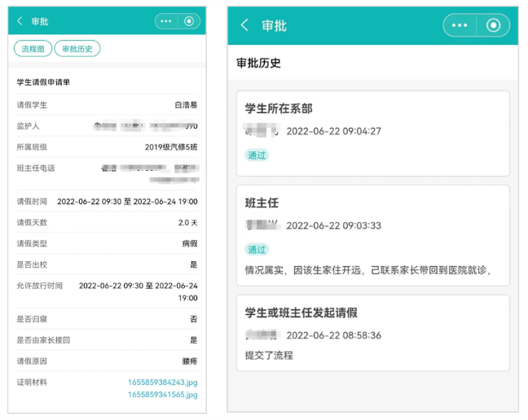Image resolution: width=528 pixels, height=420 pixels.
Task: Open the 审批历史 button on the left screen
Action: 77,49
